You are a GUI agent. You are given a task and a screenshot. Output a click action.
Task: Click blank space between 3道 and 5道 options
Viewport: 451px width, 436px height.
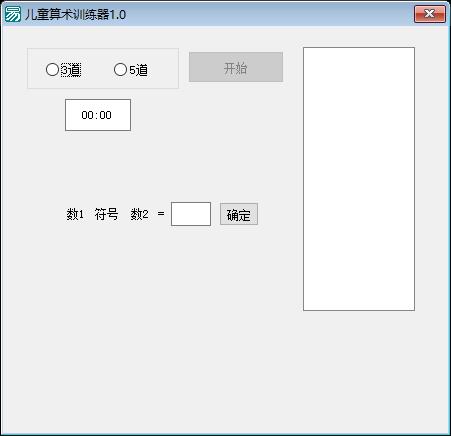(x=97, y=70)
